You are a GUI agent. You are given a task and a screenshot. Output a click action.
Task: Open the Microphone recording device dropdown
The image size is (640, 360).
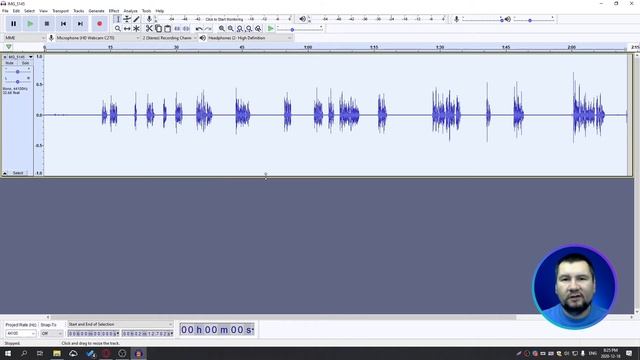(x=98, y=38)
